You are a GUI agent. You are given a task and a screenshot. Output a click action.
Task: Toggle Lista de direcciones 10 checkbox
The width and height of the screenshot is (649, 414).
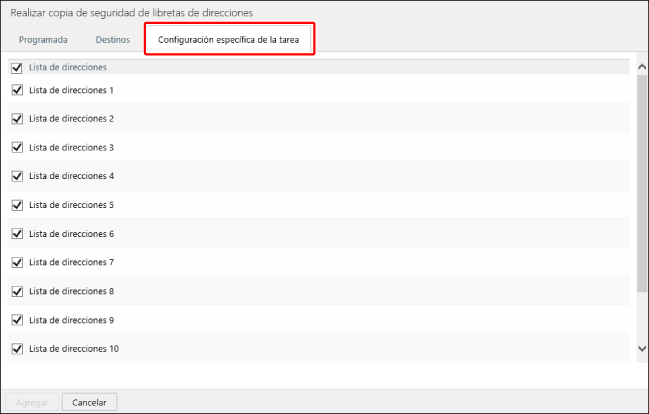point(17,349)
